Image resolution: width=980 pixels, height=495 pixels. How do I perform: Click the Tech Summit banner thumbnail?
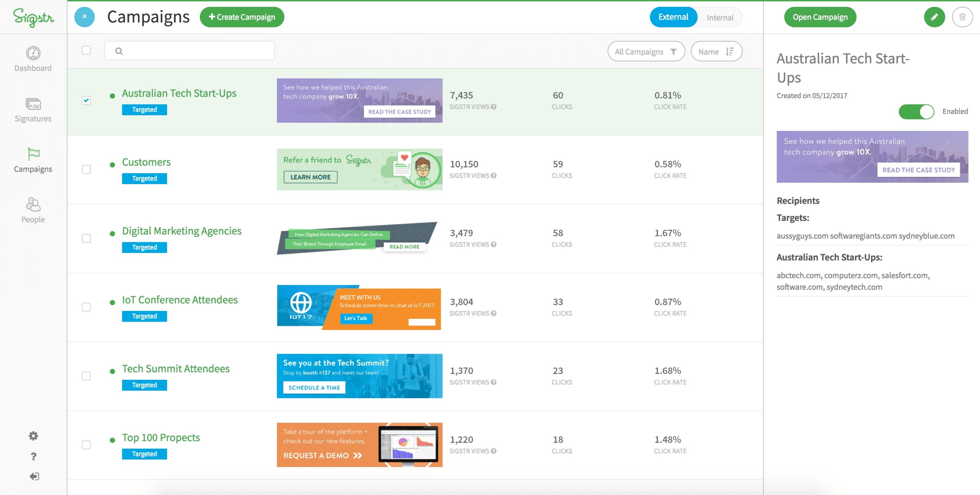pos(359,376)
